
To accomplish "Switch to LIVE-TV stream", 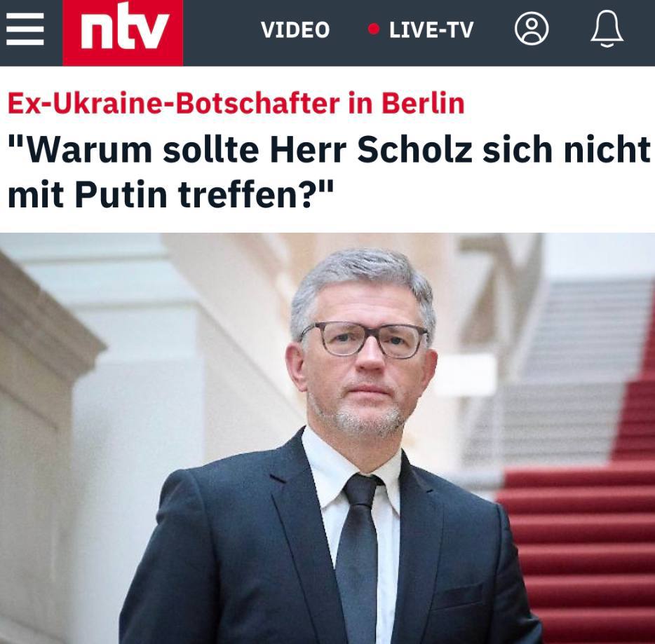I will pos(431,29).
